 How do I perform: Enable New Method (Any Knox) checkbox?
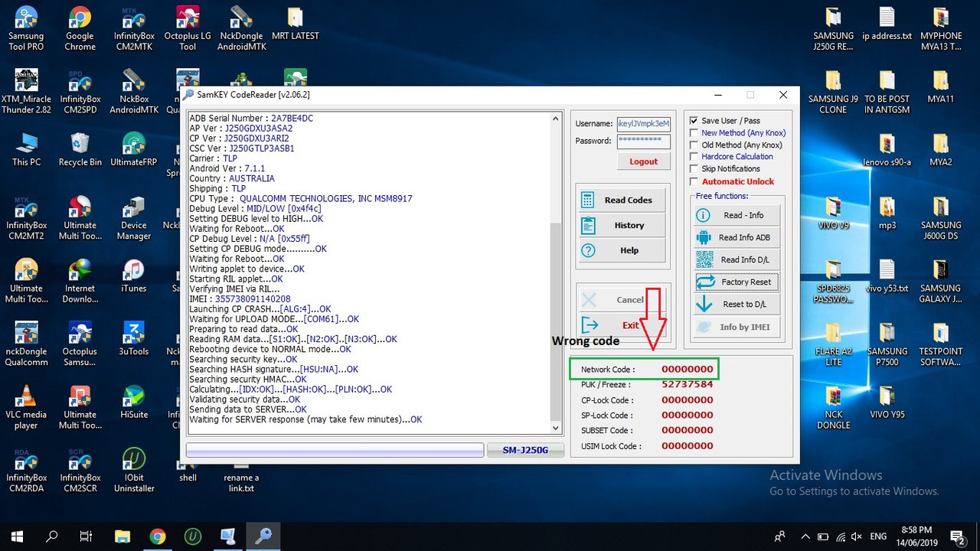point(694,133)
